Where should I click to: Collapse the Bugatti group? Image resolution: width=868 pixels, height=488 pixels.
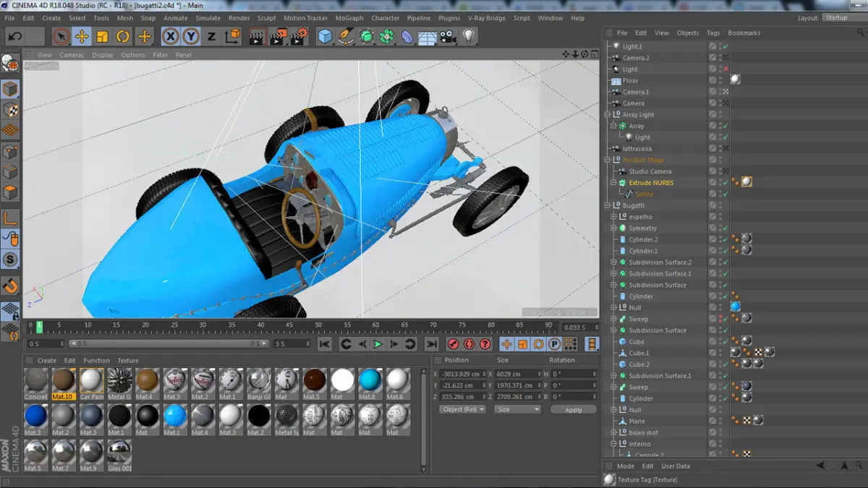pos(608,205)
